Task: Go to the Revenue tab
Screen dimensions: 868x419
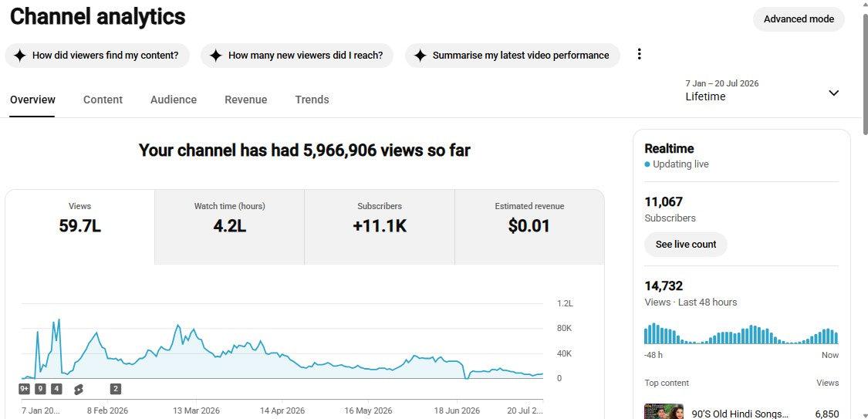Action: click(246, 100)
